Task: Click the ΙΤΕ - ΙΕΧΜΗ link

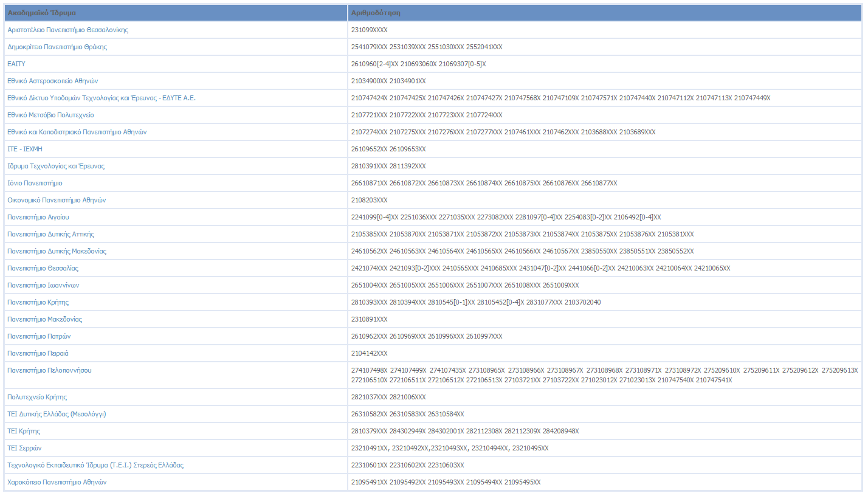Action: point(25,149)
